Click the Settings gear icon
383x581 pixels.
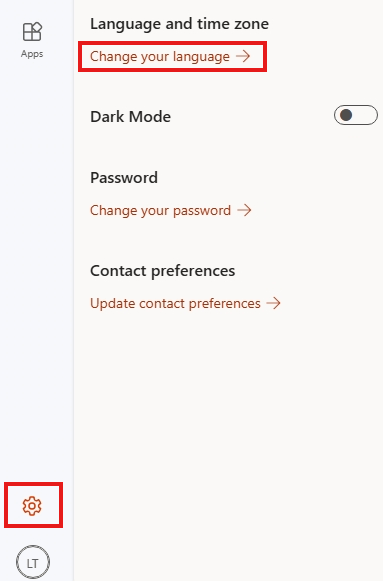point(32,506)
